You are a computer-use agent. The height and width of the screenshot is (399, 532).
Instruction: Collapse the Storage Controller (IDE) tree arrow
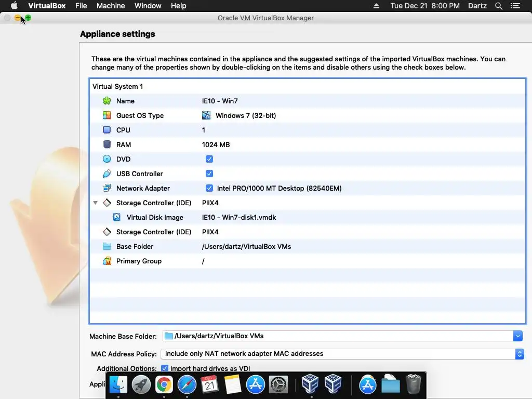[x=96, y=203]
